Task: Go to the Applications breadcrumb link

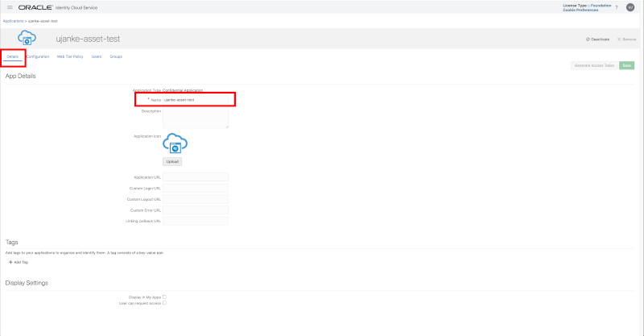Action: click(13, 21)
